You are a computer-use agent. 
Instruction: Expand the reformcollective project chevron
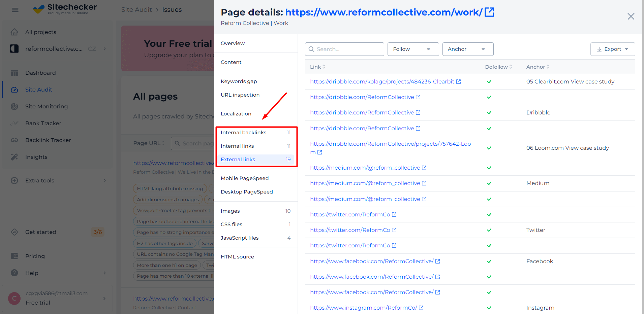click(x=105, y=49)
